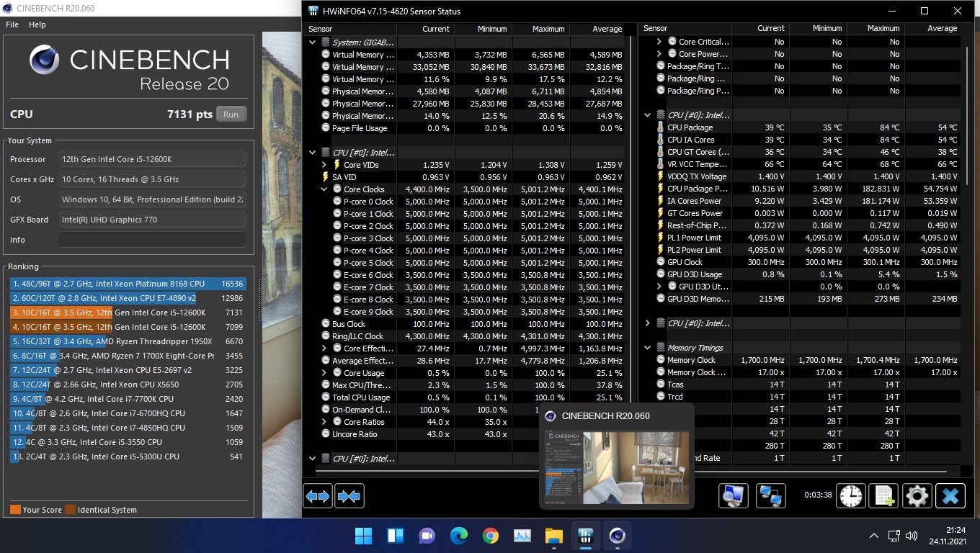Launch Microsoft Edge from the taskbar
Image resolution: width=980 pixels, height=553 pixels.
459,536
